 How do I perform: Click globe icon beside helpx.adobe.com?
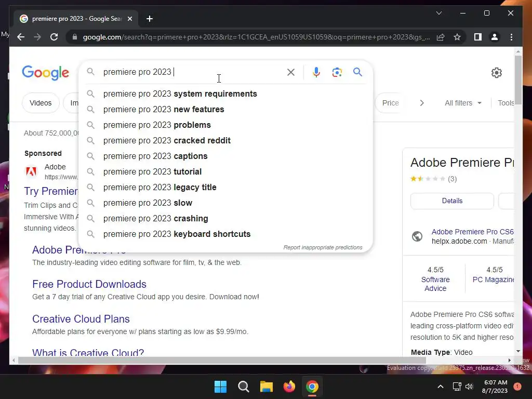[x=417, y=236]
